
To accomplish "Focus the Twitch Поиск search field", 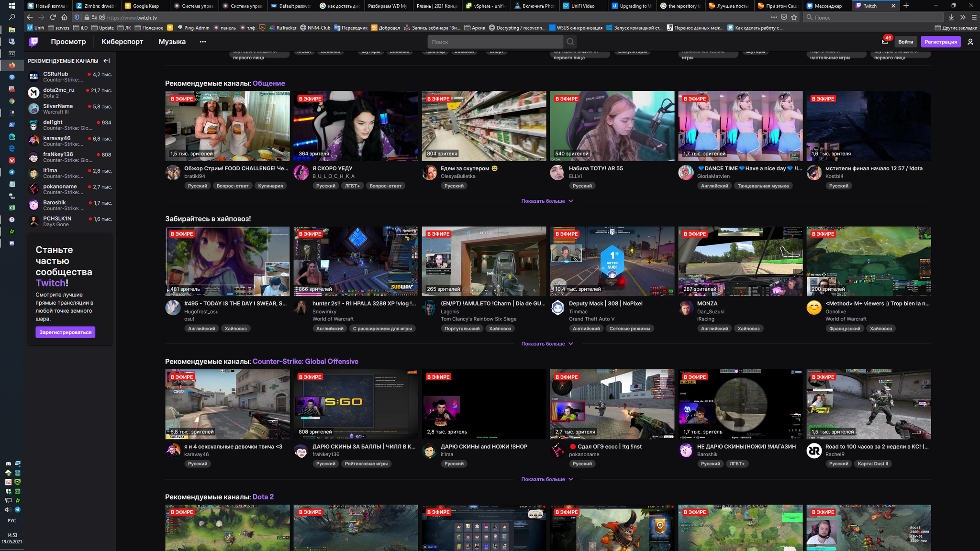I will tap(495, 42).
